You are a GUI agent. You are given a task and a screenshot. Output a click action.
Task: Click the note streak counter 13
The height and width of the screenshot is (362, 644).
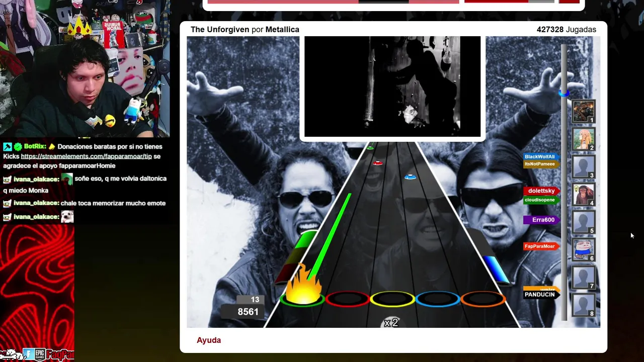click(255, 300)
